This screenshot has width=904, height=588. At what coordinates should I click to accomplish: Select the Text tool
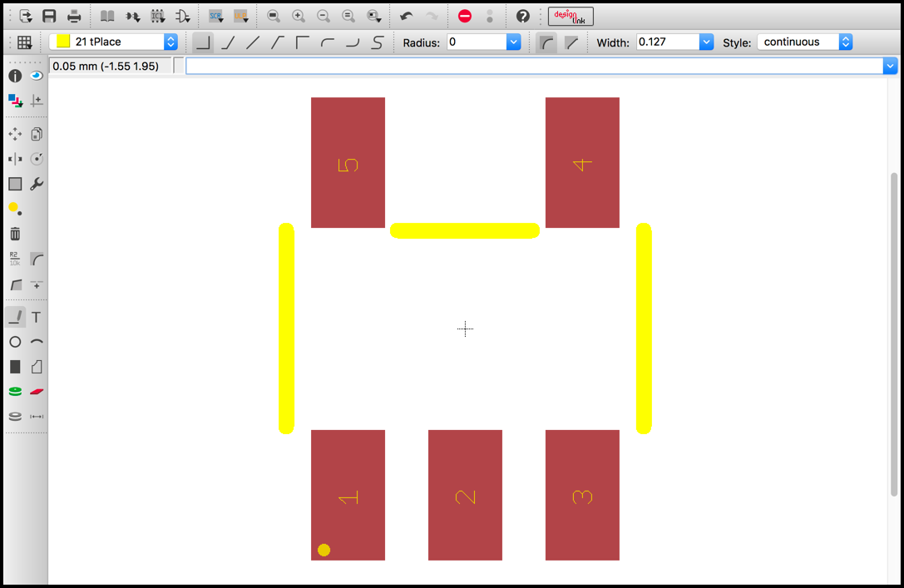[x=37, y=317]
